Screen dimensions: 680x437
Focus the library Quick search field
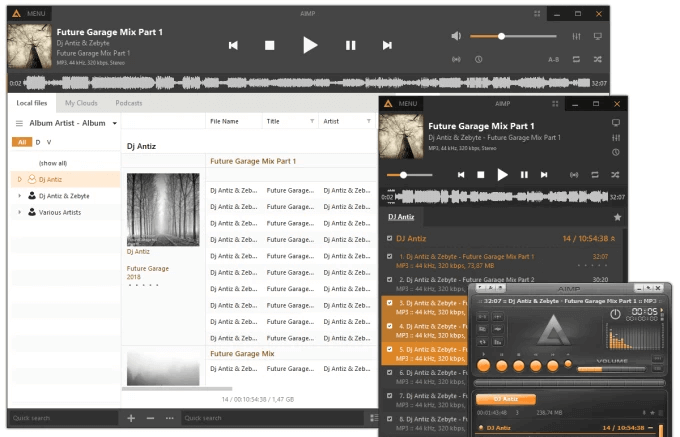[272, 418]
